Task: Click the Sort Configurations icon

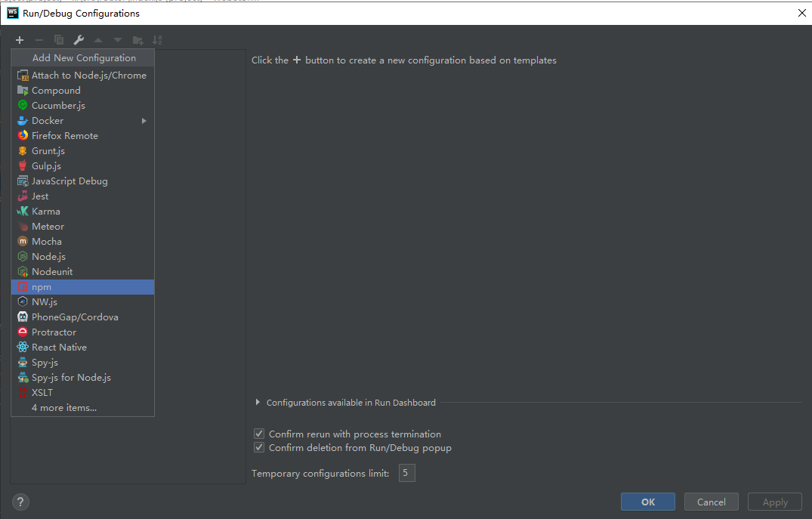Action: [x=157, y=40]
